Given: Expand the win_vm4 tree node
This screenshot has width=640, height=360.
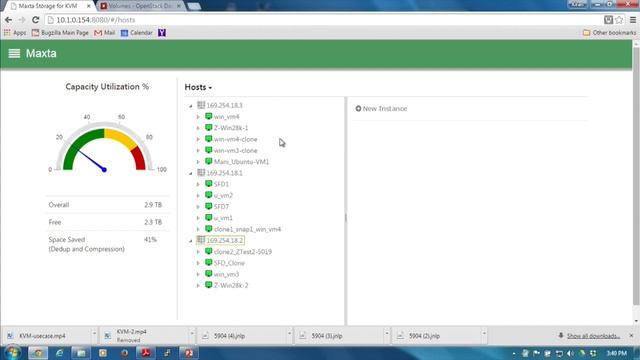Looking at the screenshot, I should pyautogui.click(x=198, y=117).
